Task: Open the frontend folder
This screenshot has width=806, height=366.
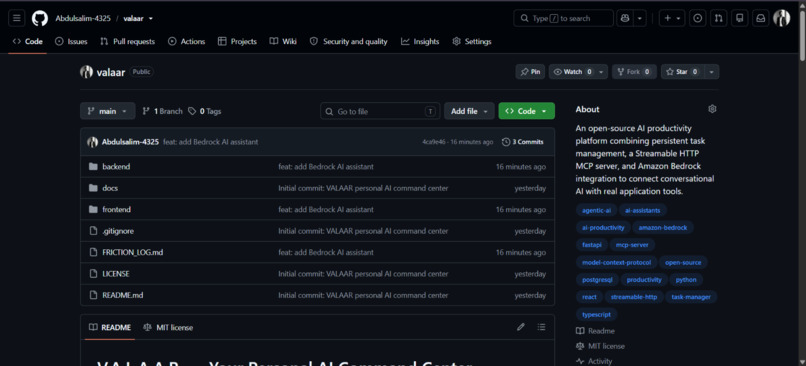Action: pos(117,210)
